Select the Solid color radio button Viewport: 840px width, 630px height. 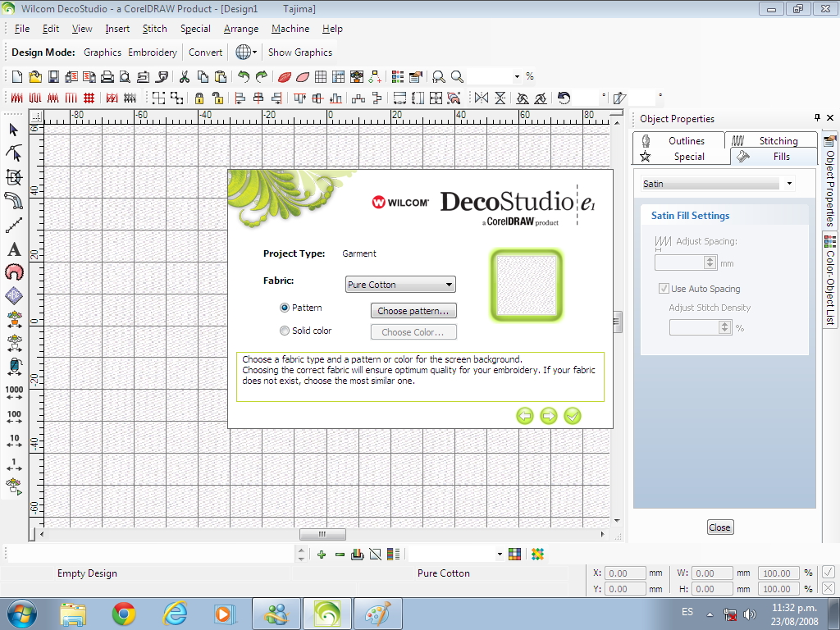[x=285, y=331]
